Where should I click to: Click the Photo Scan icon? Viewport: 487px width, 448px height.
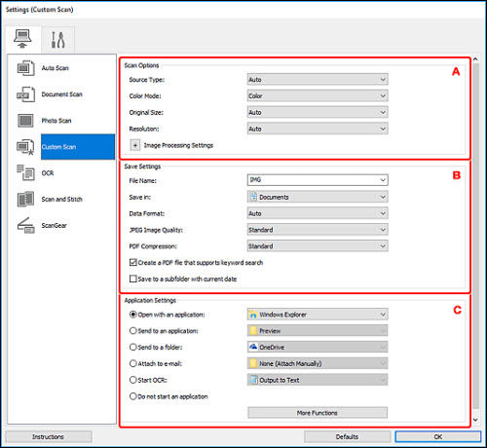[25, 121]
